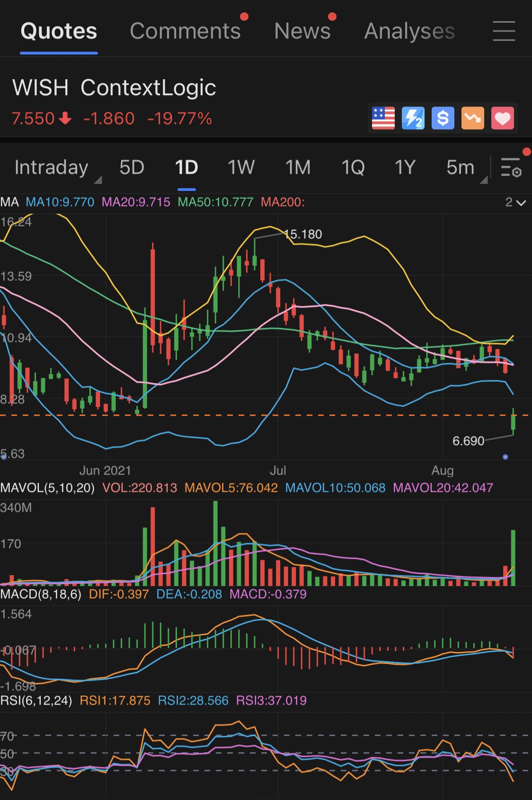
Task: Tap the blue event dot under the last candle
Action: [x=505, y=457]
